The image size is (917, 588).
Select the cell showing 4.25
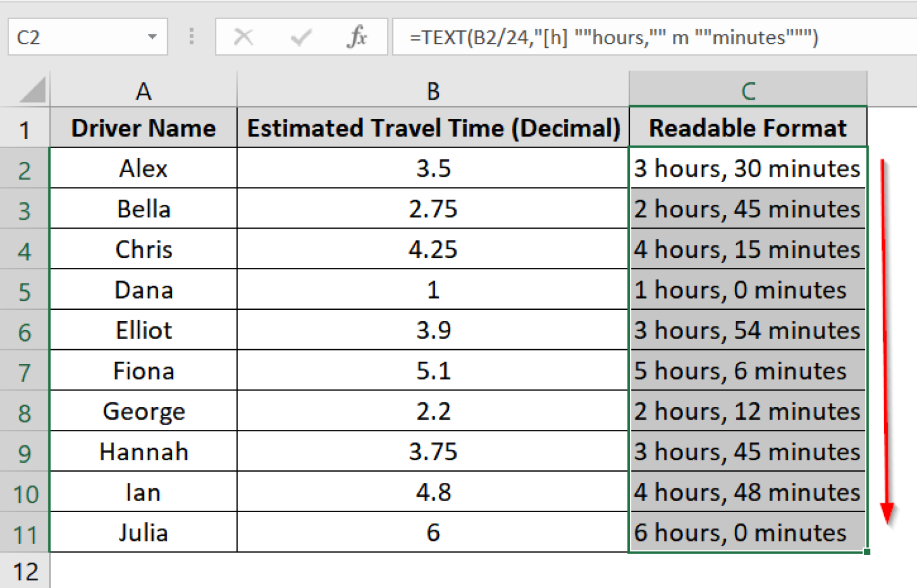pyautogui.click(x=432, y=250)
